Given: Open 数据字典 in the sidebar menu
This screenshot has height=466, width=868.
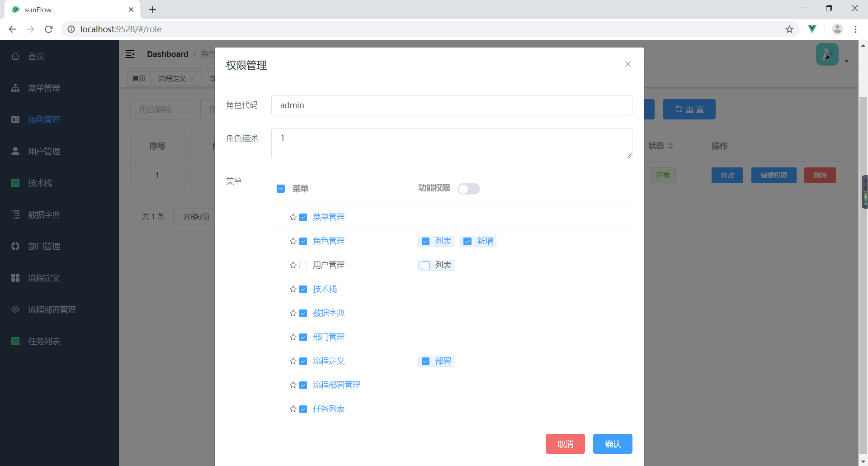Looking at the screenshot, I should (44, 215).
